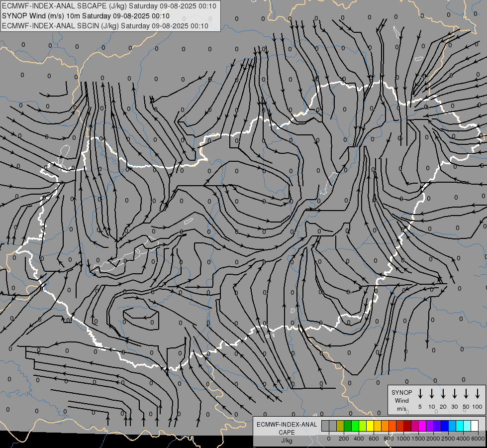Click the SYNOP Wind 10m title line
Image resolution: width=487 pixels, height=448 pixels.
tap(86, 16)
